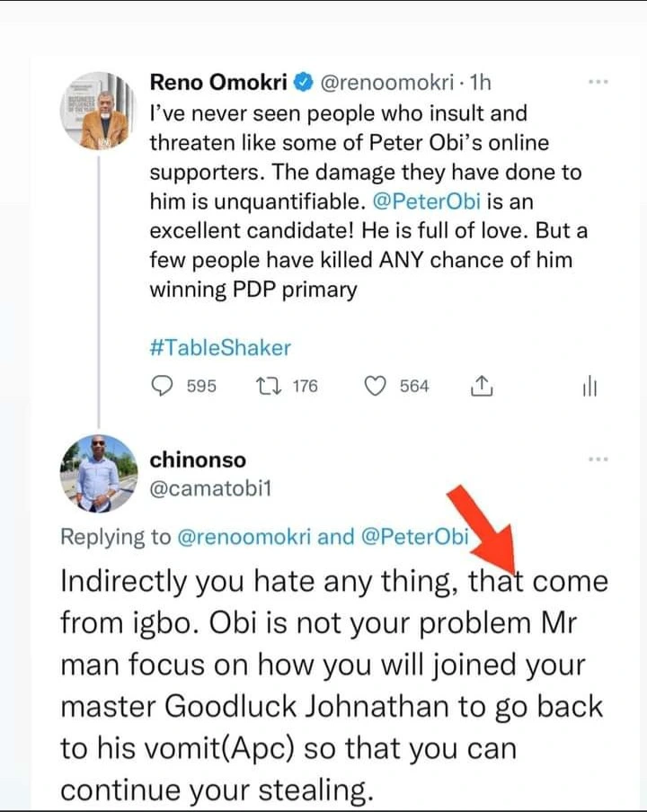Click the share icon under Reno's tweet
647x812 pixels.
point(481,386)
